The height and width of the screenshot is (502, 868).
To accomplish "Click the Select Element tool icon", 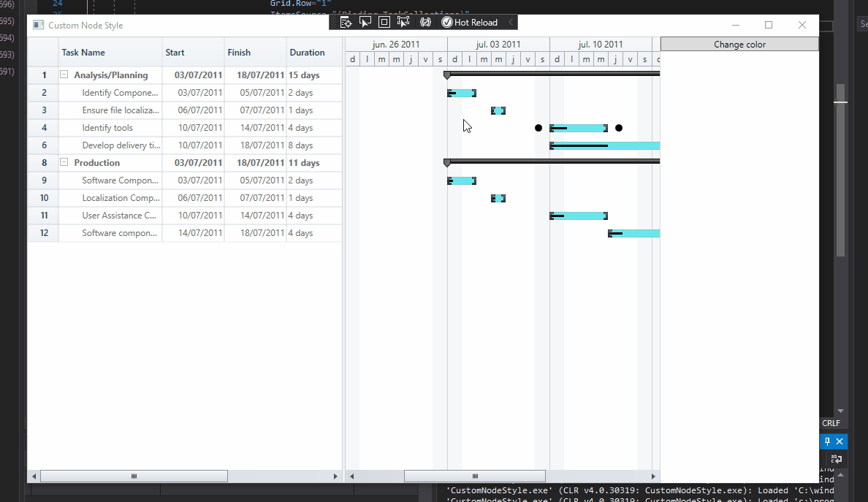I will pyautogui.click(x=365, y=23).
